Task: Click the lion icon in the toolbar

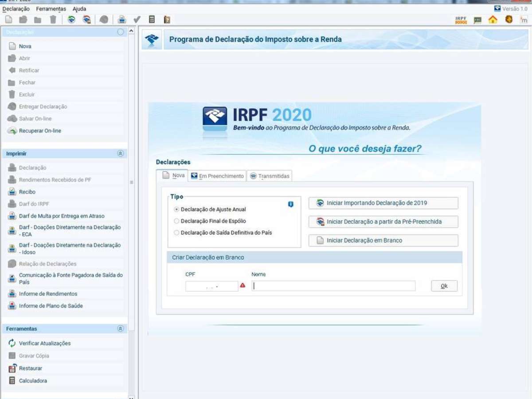Action: [x=509, y=20]
